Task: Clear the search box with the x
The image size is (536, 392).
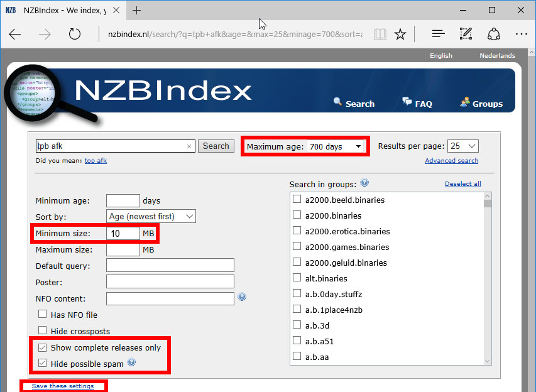Action: click(x=189, y=146)
